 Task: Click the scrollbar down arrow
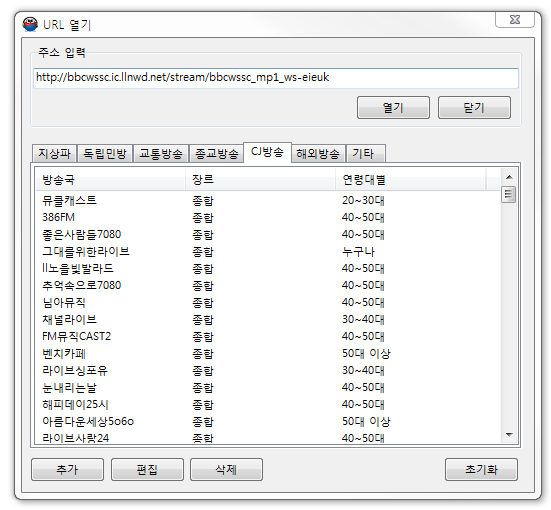point(509,435)
